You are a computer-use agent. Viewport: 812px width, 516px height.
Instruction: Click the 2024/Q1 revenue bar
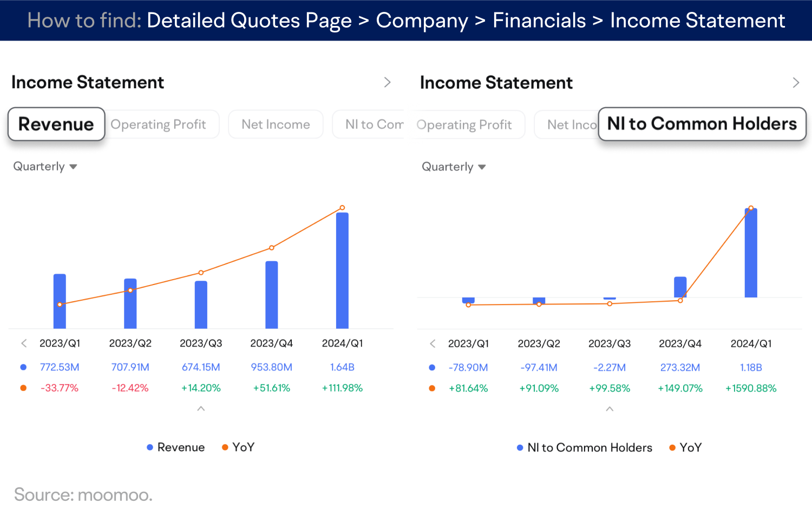point(342,270)
